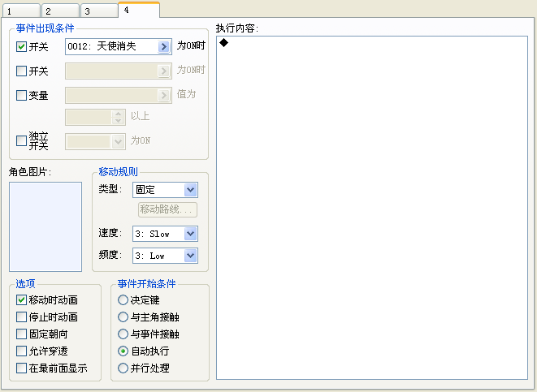This screenshot has height=392, width=537.
Task: Open the 频度 dropdown showing 3: Low
Action: point(190,256)
